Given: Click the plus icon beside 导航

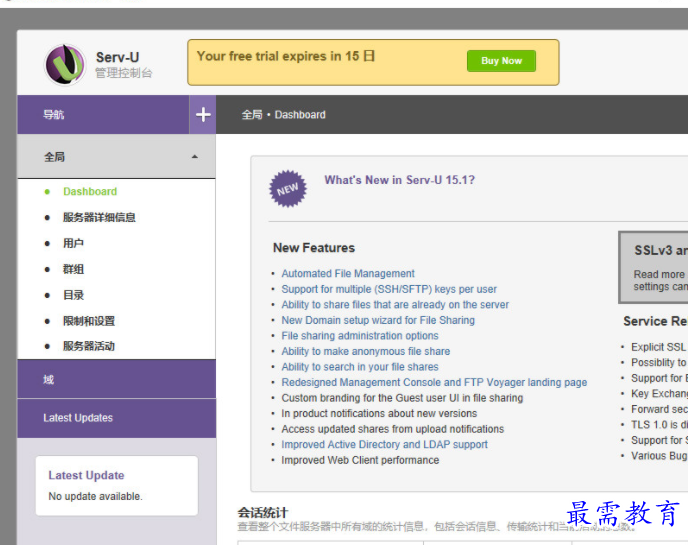Looking at the screenshot, I should pos(203,115).
